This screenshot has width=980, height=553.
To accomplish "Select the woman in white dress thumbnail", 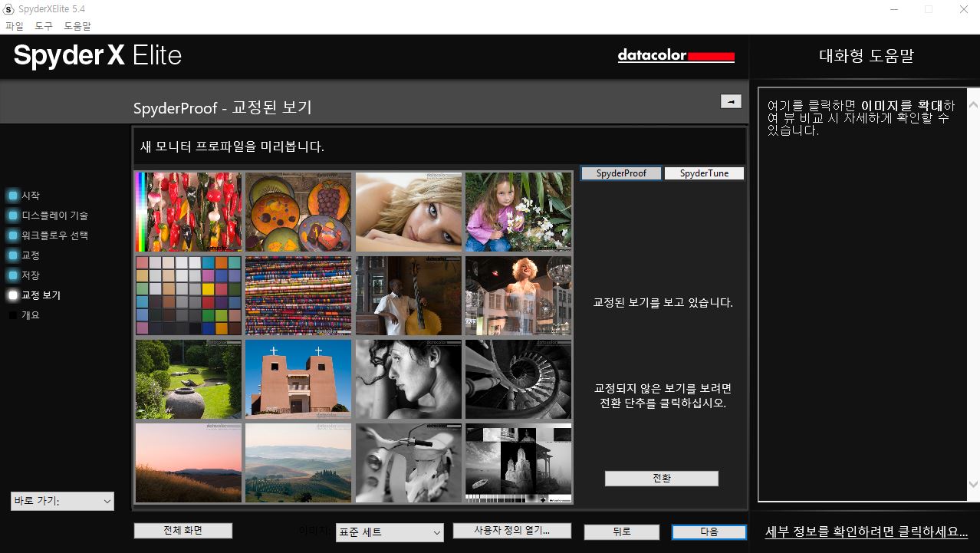I will [518, 295].
